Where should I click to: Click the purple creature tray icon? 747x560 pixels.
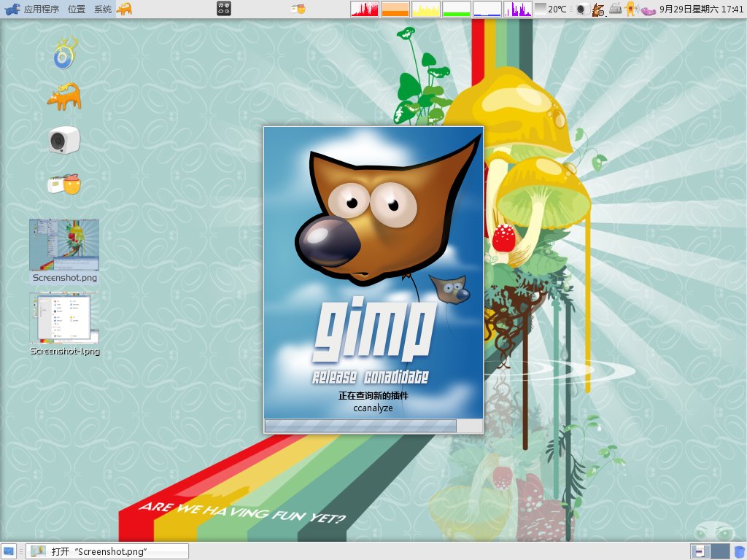click(x=648, y=10)
